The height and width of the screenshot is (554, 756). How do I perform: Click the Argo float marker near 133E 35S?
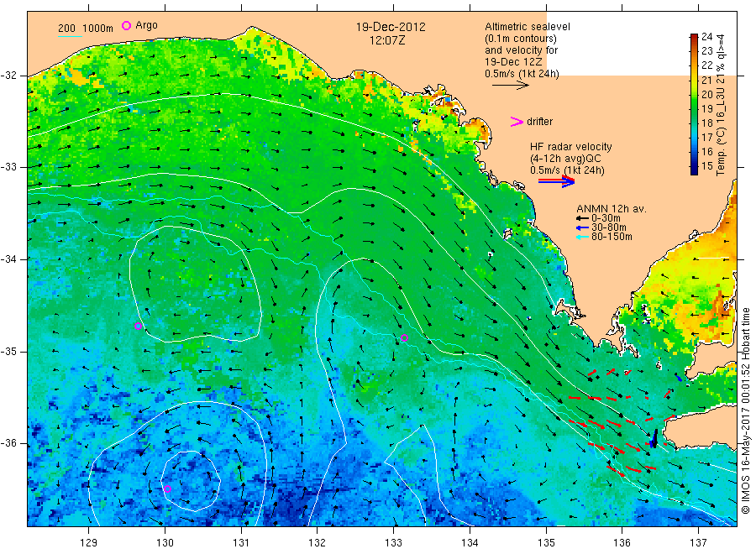pyautogui.click(x=405, y=338)
